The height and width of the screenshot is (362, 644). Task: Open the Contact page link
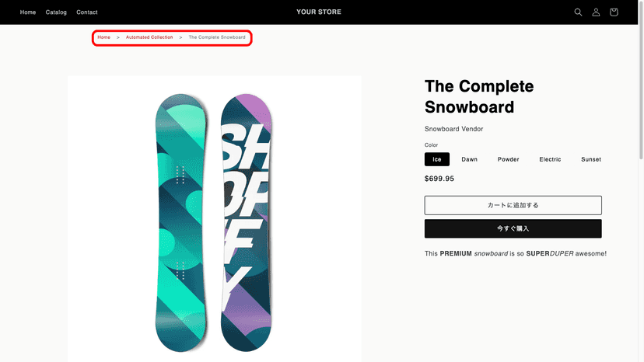point(87,12)
